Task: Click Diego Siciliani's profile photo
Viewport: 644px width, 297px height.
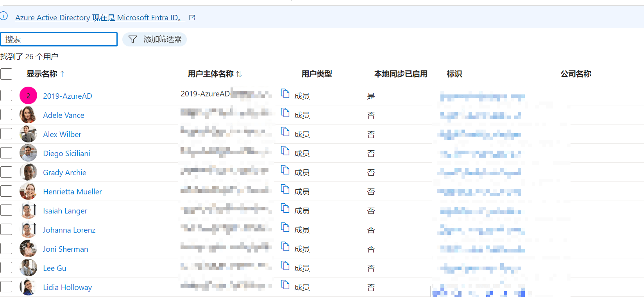Action: coord(28,153)
